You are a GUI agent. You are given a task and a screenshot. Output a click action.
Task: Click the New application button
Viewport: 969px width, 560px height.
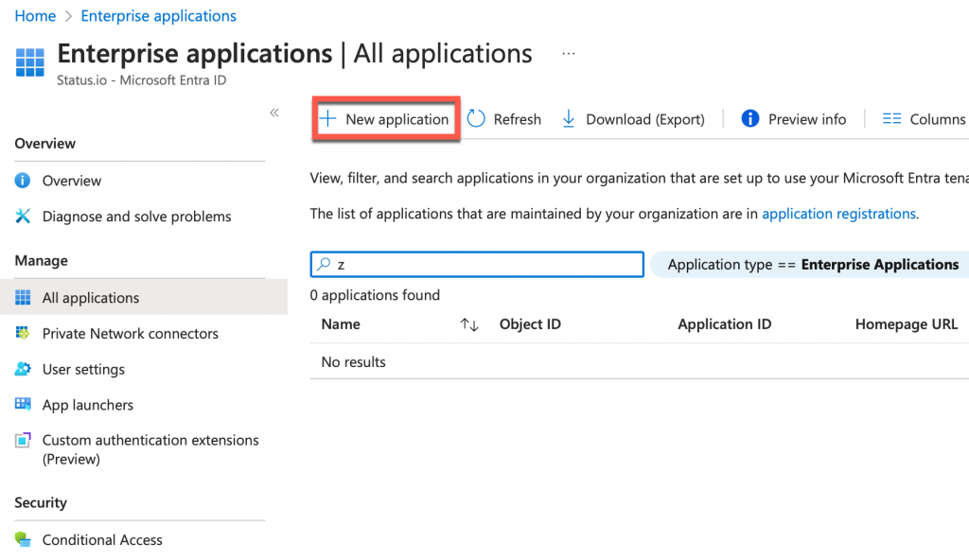point(384,118)
